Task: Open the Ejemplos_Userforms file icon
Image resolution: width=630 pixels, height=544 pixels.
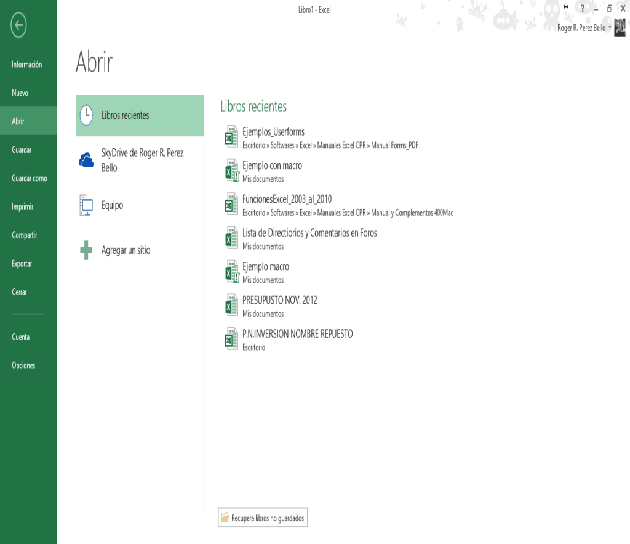Action: (x=231, y=137)
